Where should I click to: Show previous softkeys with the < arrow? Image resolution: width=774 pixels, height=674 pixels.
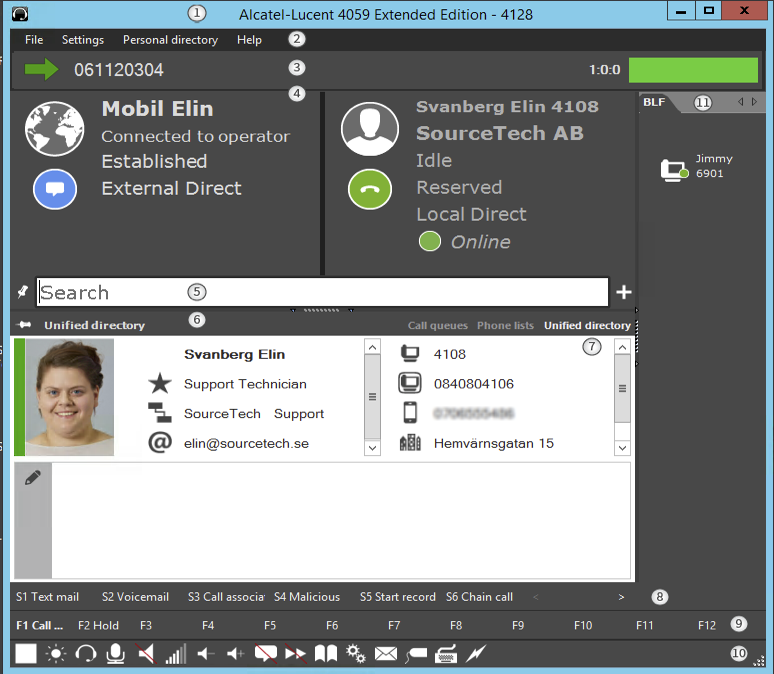coord(536,597)
